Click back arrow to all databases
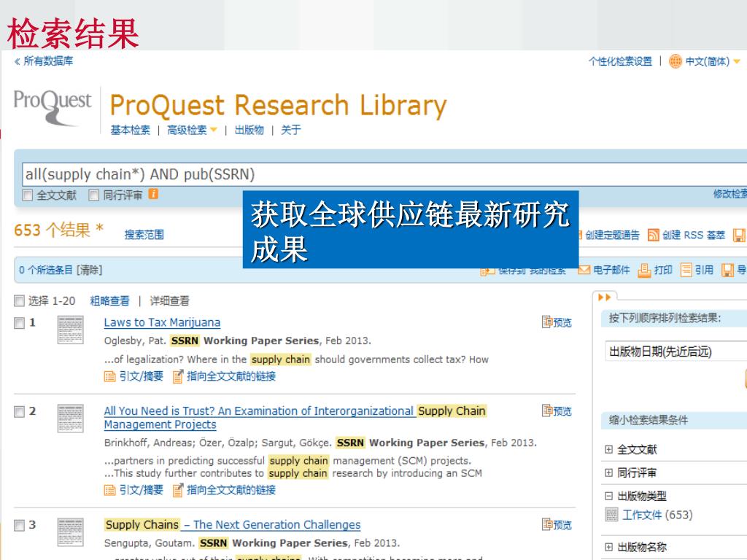This screenshot has height=560, width=747. tap(18, 61)
